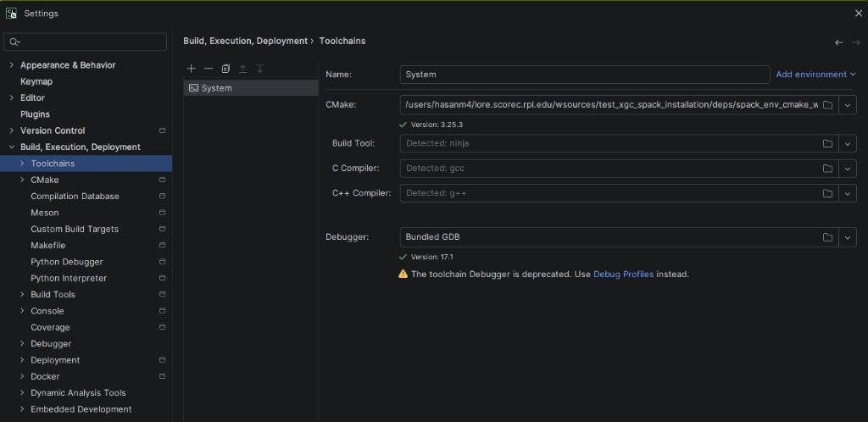868x422 pixels.
Task: Click project-level icon beside CMake
Action: [x=162, y=180]
